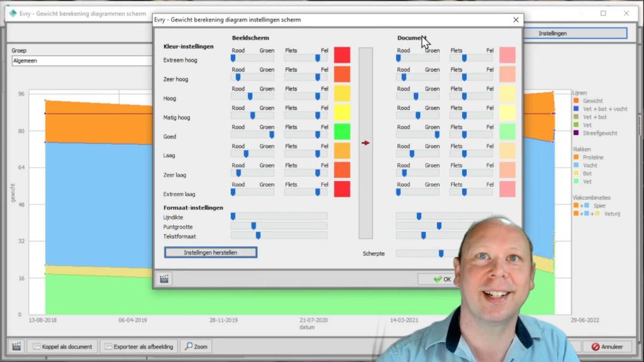This screenshot has width=644, height=362.
Task: Click Document color swatch for Zeer laag
Action: 508,170
